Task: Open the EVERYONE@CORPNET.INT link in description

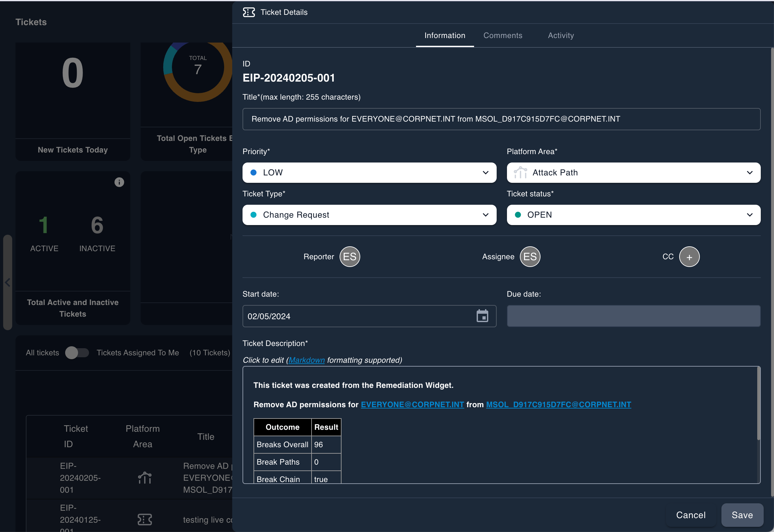Action: click(412, 404)
